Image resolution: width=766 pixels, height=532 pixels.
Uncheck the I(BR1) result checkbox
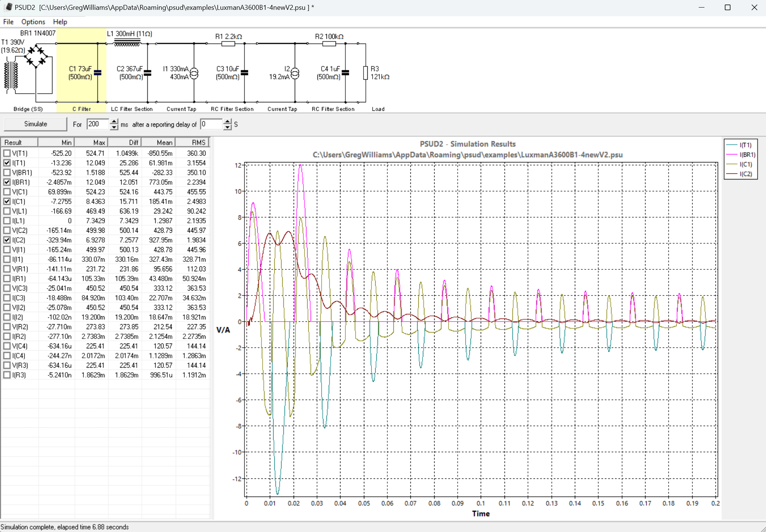(7, 182)
